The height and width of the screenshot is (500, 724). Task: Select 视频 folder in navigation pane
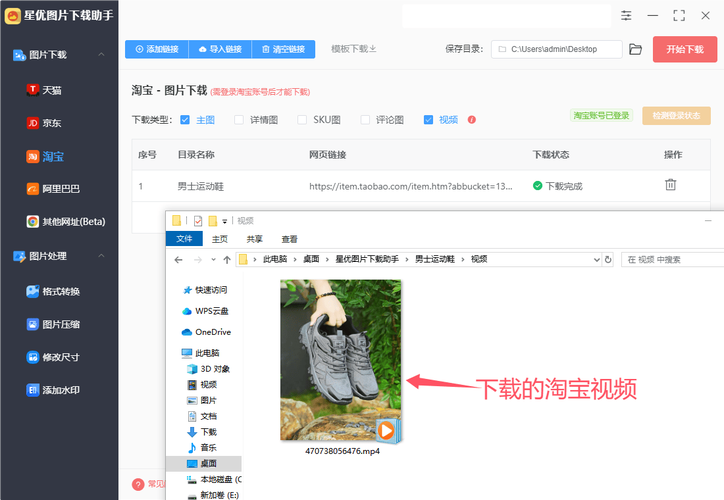coord(202,385)
